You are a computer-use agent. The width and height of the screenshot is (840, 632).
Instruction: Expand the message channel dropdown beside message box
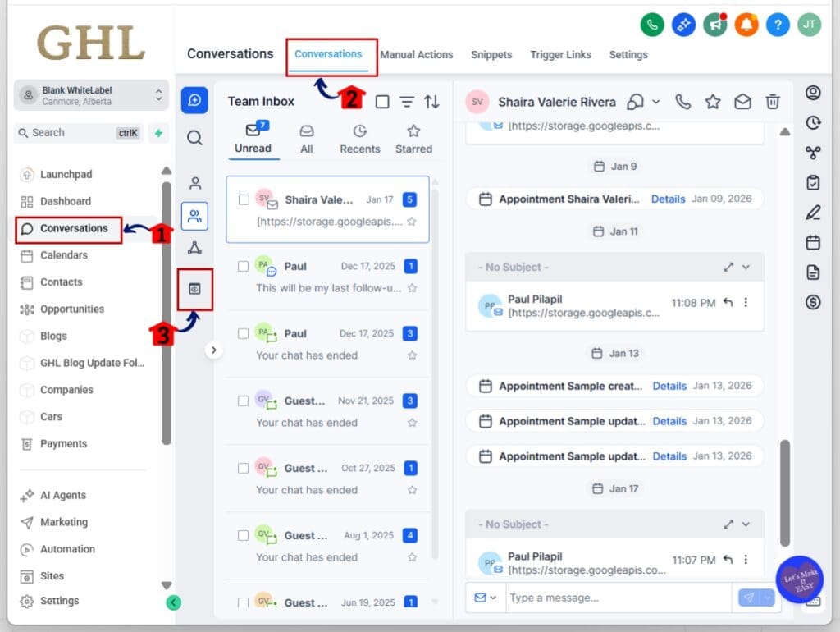[486, 598]
